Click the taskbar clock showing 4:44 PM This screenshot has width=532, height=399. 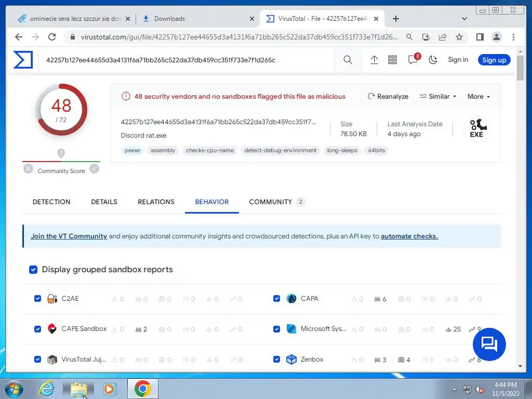pyautogui.click(x=506, y=389)
